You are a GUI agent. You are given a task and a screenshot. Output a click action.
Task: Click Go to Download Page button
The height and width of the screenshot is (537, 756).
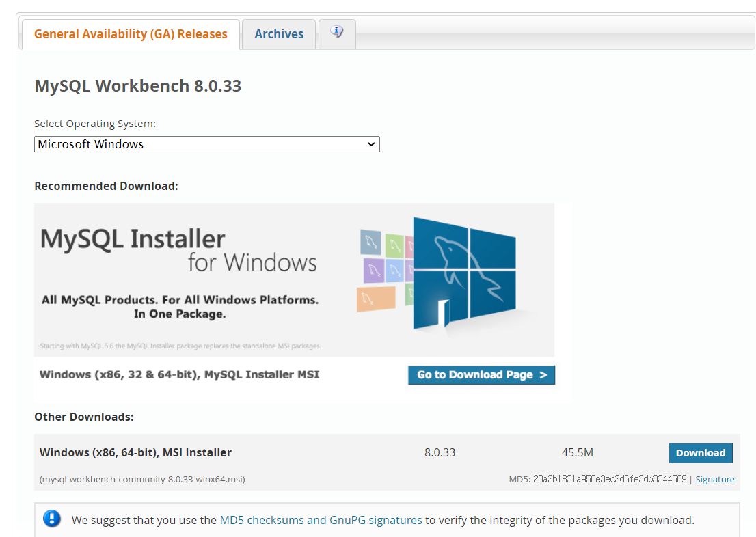tap(481, 375)
